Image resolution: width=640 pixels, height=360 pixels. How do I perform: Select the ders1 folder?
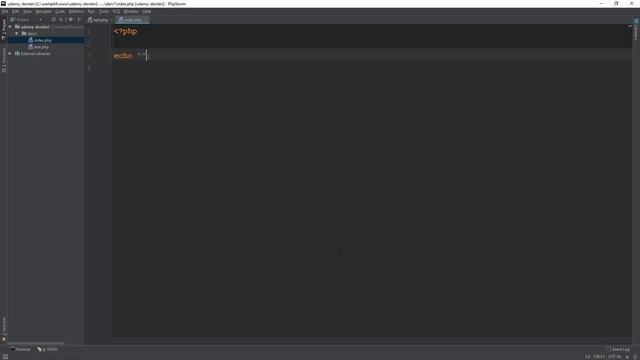[29, 33]
